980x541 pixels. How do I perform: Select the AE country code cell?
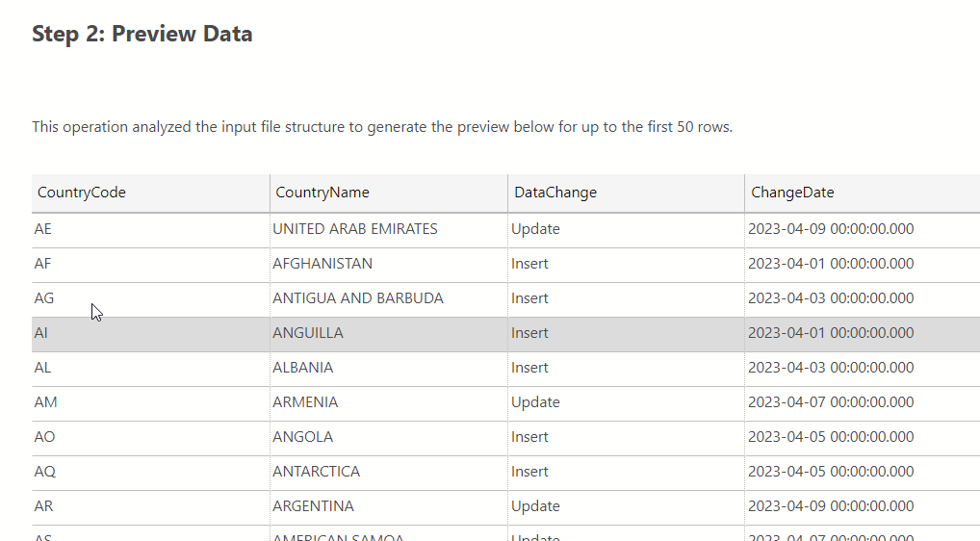tap(43, 229)
